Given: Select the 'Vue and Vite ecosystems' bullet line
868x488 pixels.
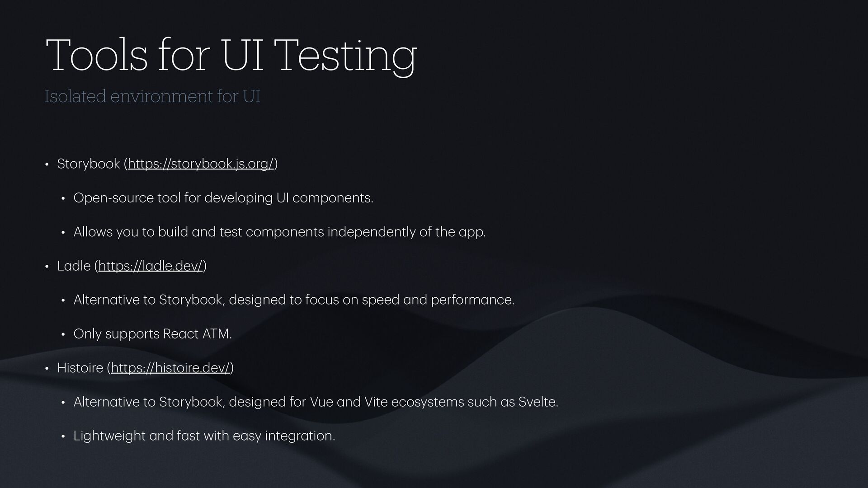Looking at the screenshot, I should [x=316, y=402].
